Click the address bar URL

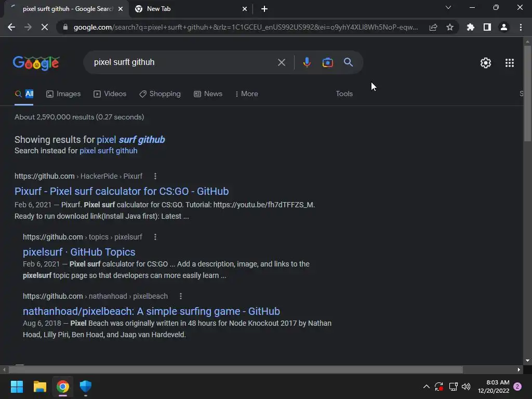point(246,27)
